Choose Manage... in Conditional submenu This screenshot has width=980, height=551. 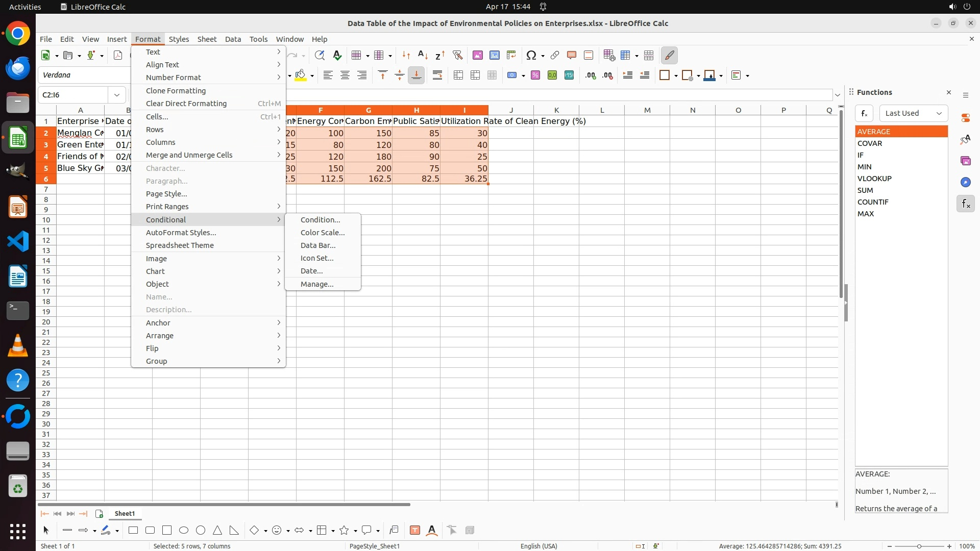[316, 284]
